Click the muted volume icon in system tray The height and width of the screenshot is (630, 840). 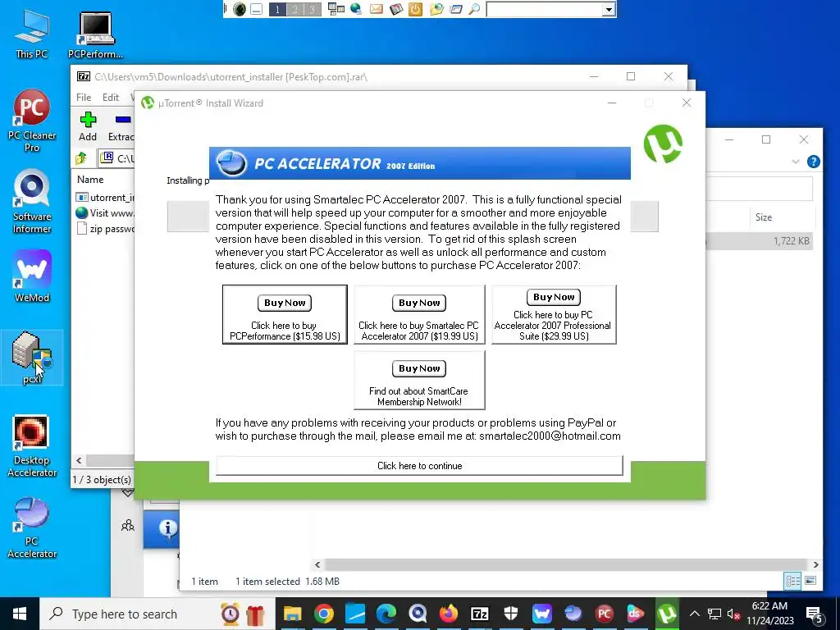(733, 614)
